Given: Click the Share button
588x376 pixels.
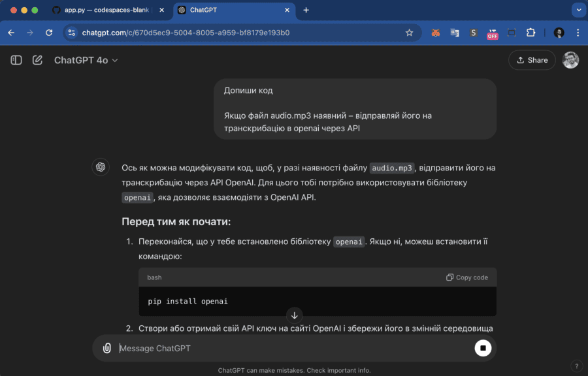Looking at the screenshot, I should pyautogui.click(x=532, y=60).
